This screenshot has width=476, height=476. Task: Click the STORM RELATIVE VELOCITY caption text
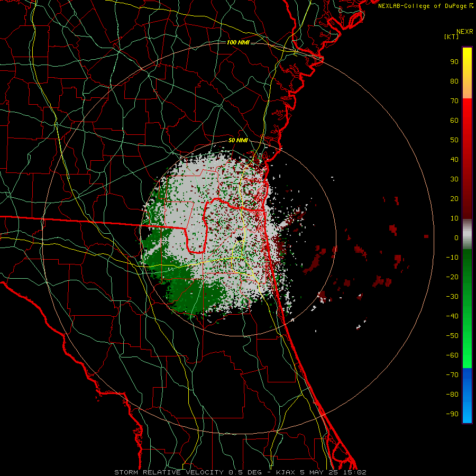[169, 472]
